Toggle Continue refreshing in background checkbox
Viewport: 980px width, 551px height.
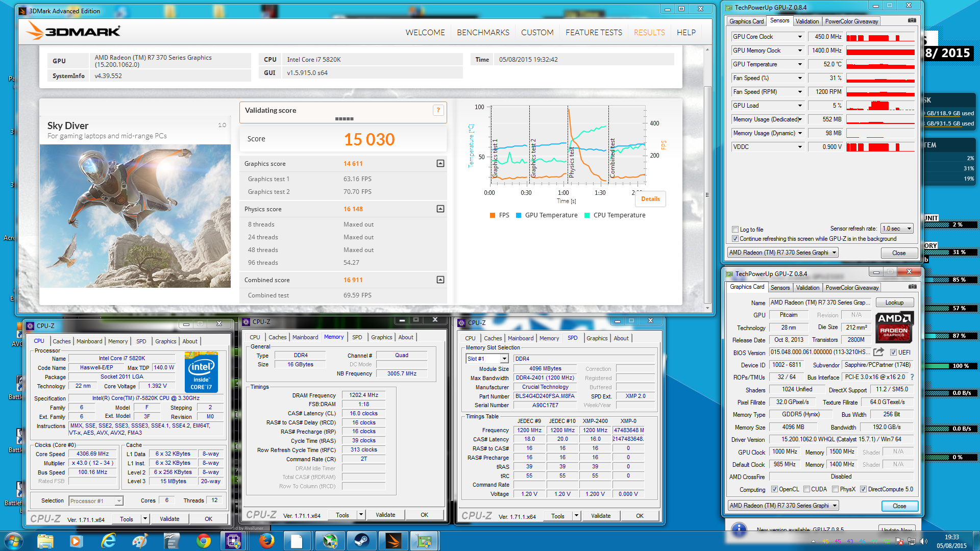735,239
